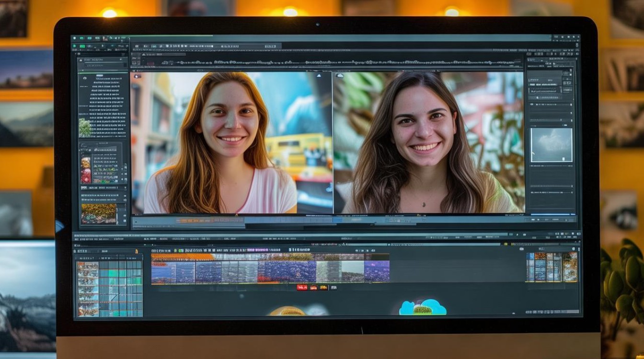Click the blue cloud graphic at the bottom
644x359 pixels.
pyautogui.click(x=422, y=308)
